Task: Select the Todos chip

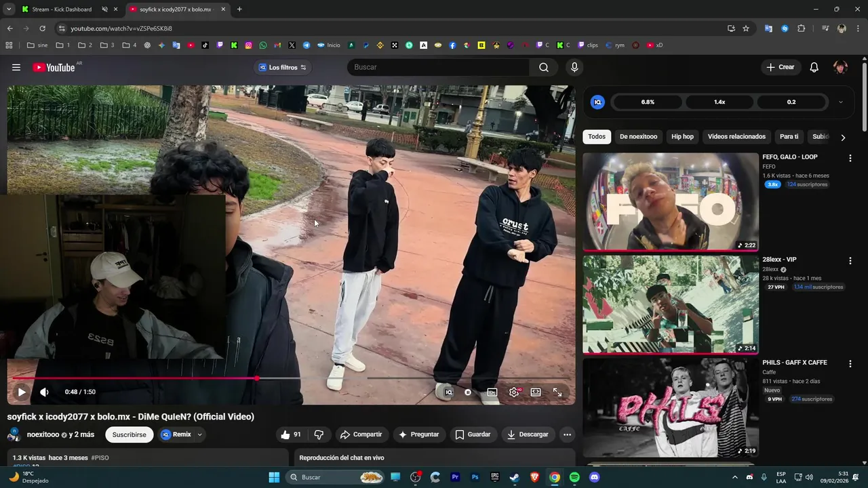Action: pos(597,137)
